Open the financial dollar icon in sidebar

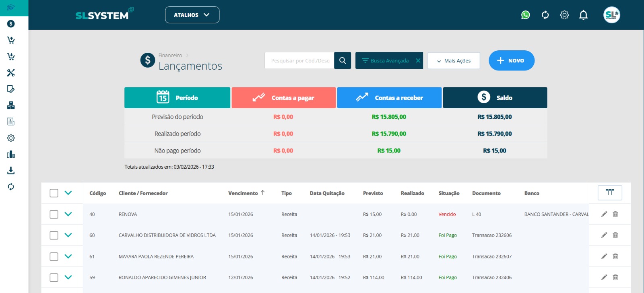pos(11,24)
